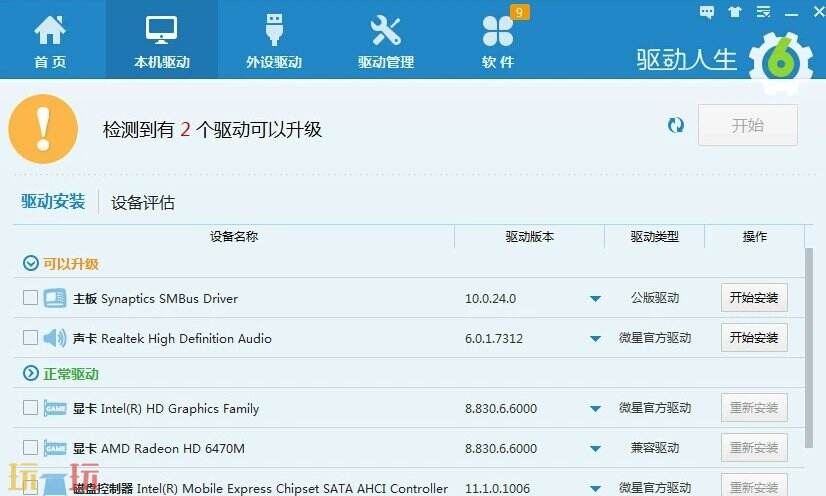
Task: Open the 首页 home icon
Action: [x=50, y=30]
